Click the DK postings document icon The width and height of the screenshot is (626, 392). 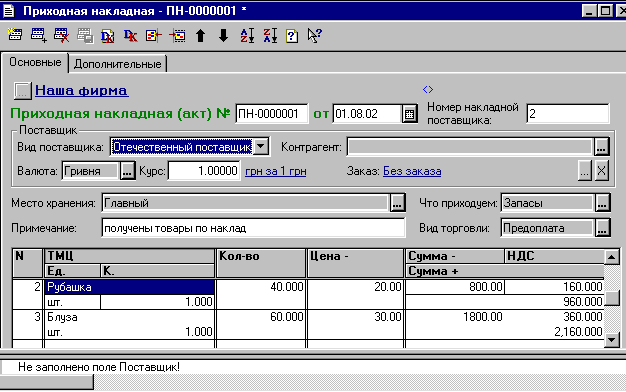(108, 36)
